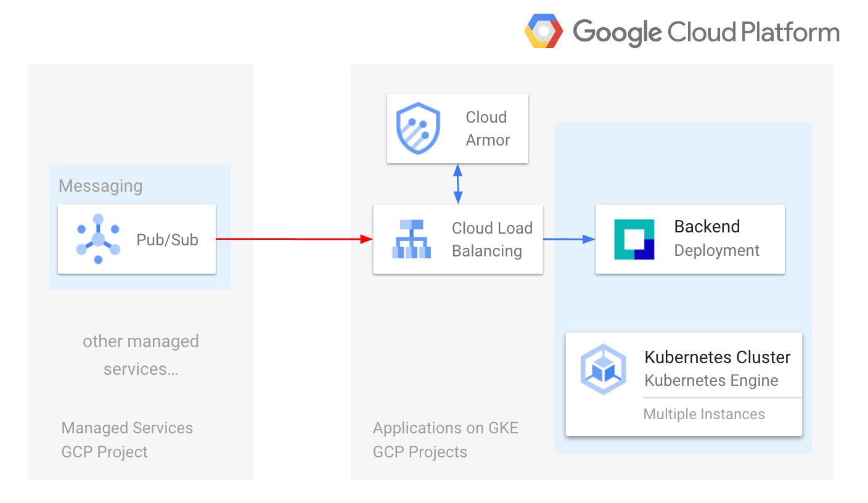Select the Pub/Sub label text
This screenshot has width=868, height=503.
pyautogui.click(x=167, y=240)
